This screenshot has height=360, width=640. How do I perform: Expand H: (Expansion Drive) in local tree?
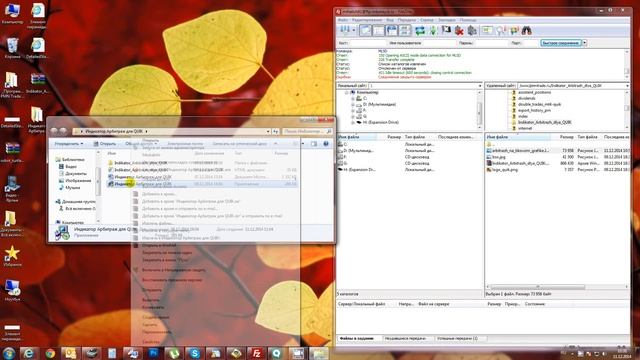click(x=353, y=122)
